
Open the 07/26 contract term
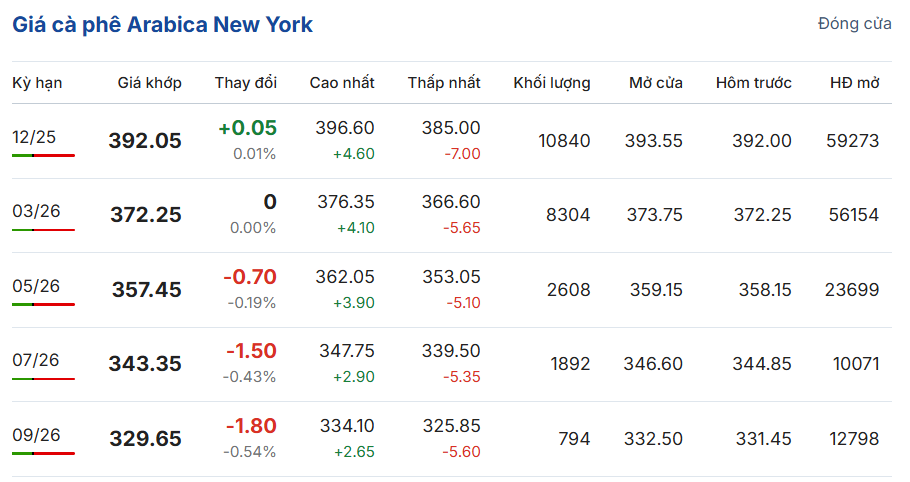point(36,360)
